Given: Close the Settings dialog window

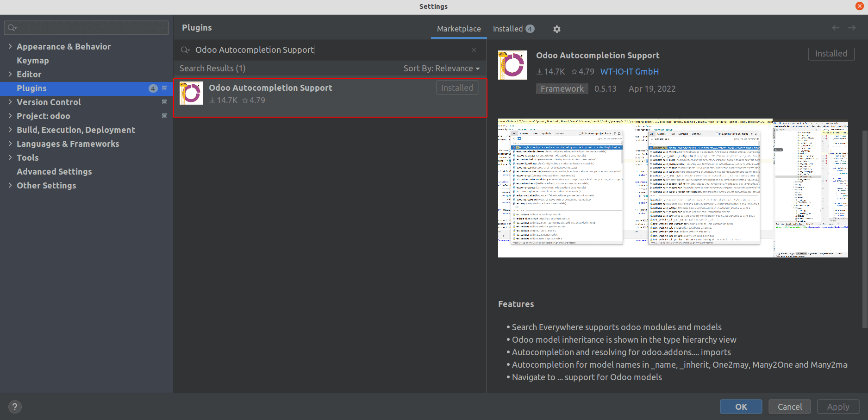Looking at the screenshot, I should (x=860, y=6).
